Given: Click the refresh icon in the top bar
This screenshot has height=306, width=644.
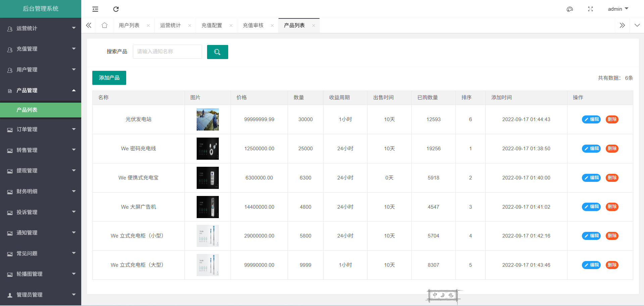Looking at the screenshot, I should click(116, 9).
